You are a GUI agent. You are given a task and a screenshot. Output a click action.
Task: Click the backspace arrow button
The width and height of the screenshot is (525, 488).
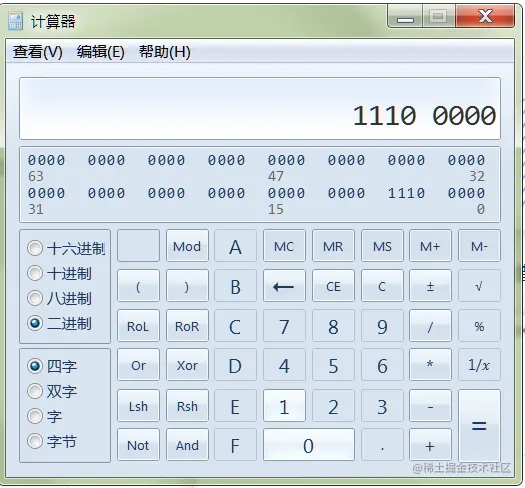[284, 286]
